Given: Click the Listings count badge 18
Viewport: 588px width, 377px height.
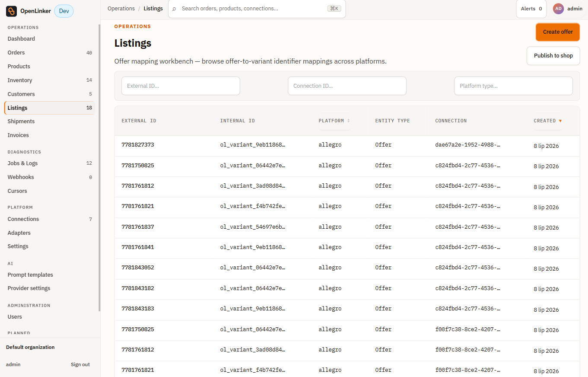Looking at the screenshot, I should coord(89,108).
